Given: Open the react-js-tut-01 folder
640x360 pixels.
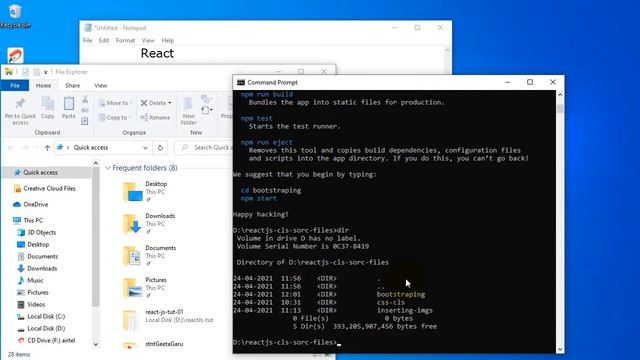Looking at the screenshot, I should pyautogui.click(x=168, y=320).
